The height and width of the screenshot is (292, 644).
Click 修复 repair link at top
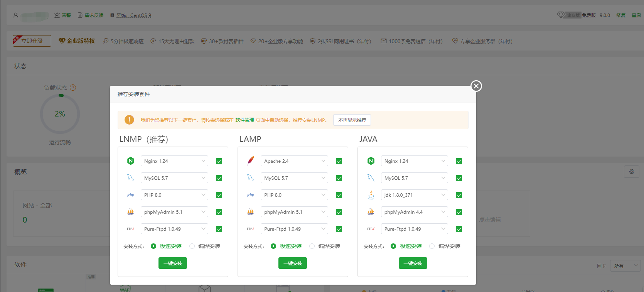tap(621, 15)
